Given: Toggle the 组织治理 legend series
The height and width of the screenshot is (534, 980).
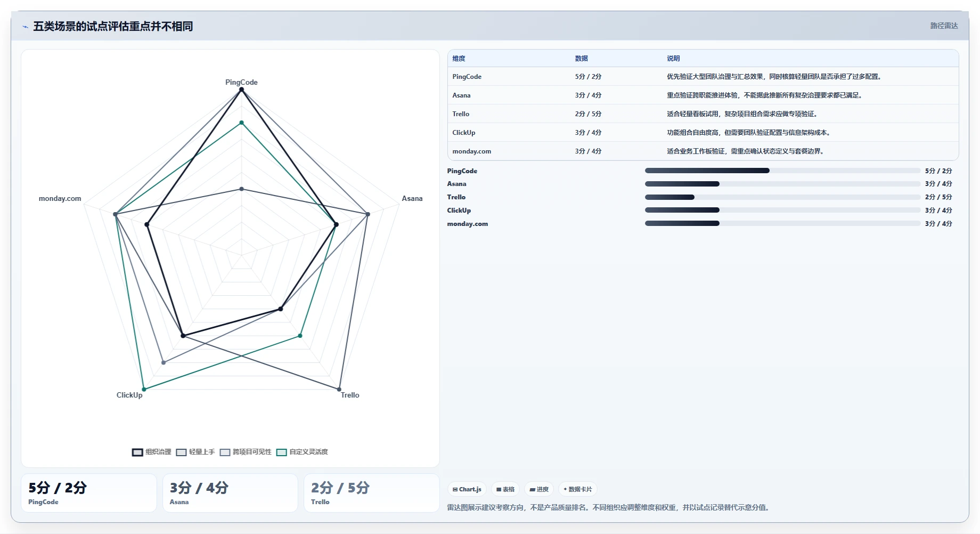Looking at the screenshot, I should [x=152, y=452].
